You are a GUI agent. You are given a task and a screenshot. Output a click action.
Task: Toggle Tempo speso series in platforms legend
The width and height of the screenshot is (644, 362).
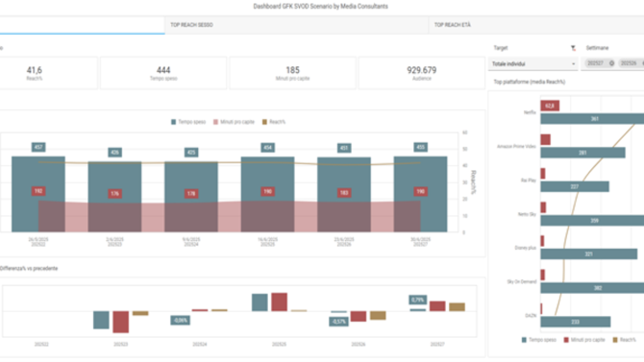pyautogui.click(x=524, y=340)
